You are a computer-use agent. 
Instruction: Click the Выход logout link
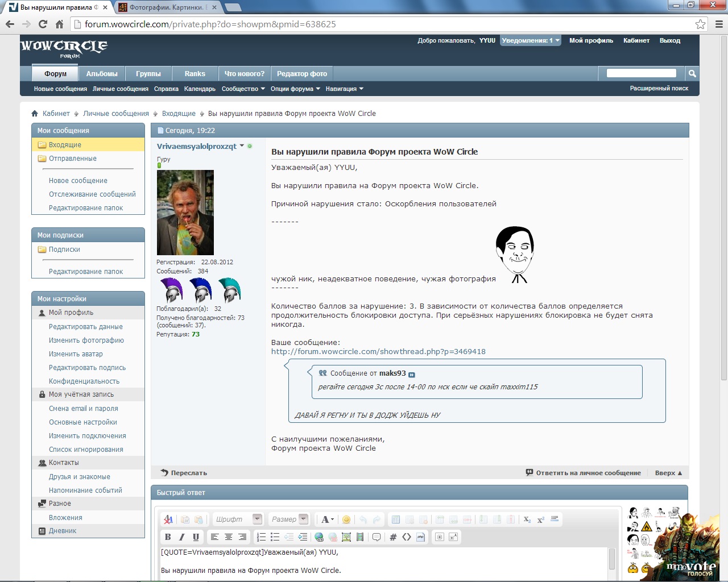coord(670,40)
